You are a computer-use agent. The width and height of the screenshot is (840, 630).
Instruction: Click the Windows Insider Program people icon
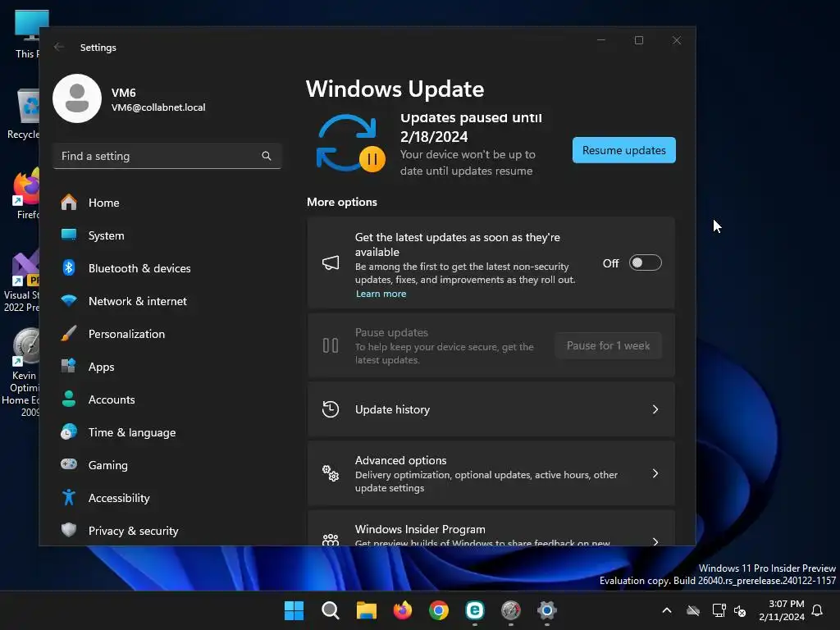[331, 539]
